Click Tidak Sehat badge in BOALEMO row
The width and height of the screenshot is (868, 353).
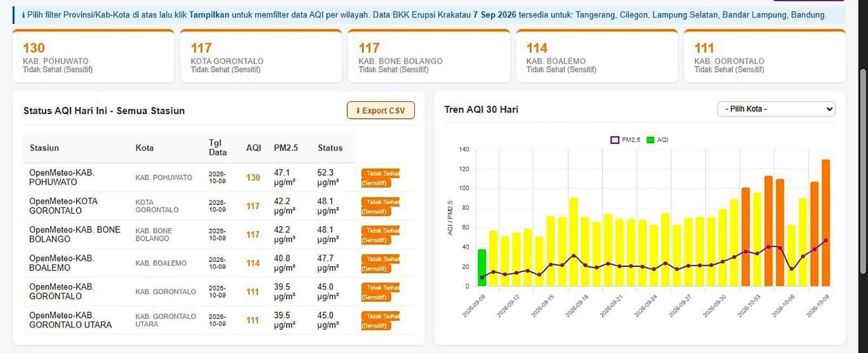click(x=381, y=264)
